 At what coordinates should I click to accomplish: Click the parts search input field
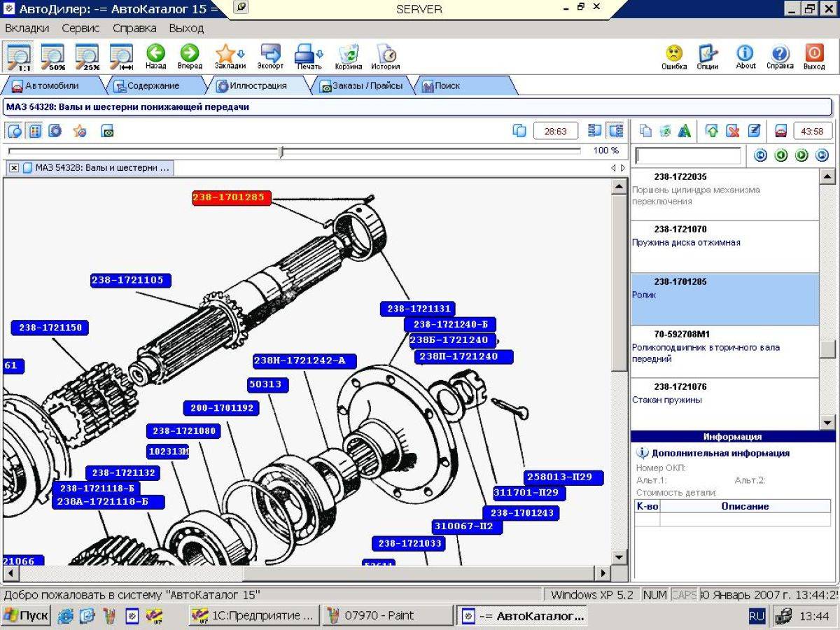(688, 155)
